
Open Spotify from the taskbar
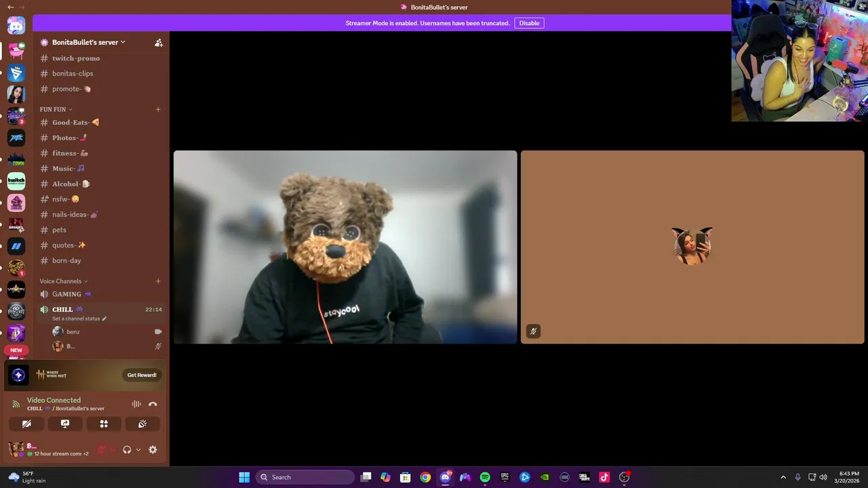click(485, 477)
